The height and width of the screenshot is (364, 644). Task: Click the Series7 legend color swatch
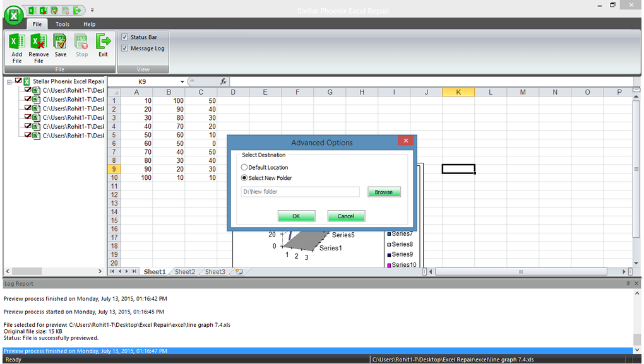tap(389, 234)
